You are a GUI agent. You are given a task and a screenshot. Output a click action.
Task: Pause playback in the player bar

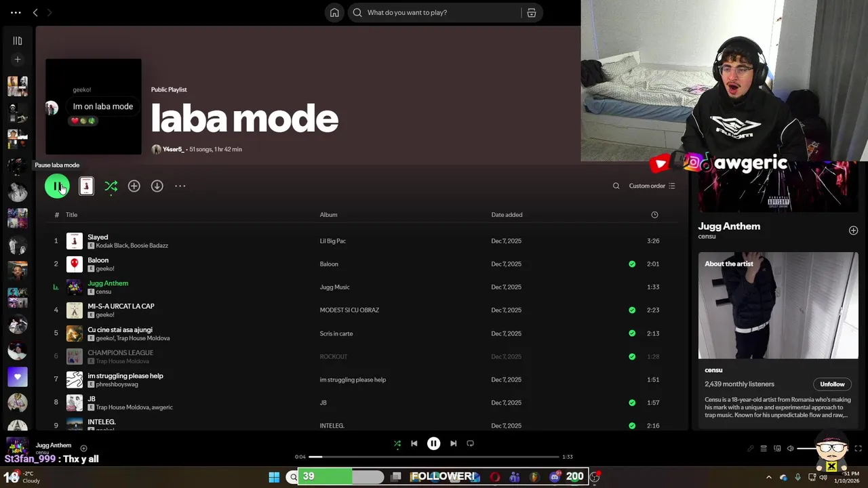(433, 443)
